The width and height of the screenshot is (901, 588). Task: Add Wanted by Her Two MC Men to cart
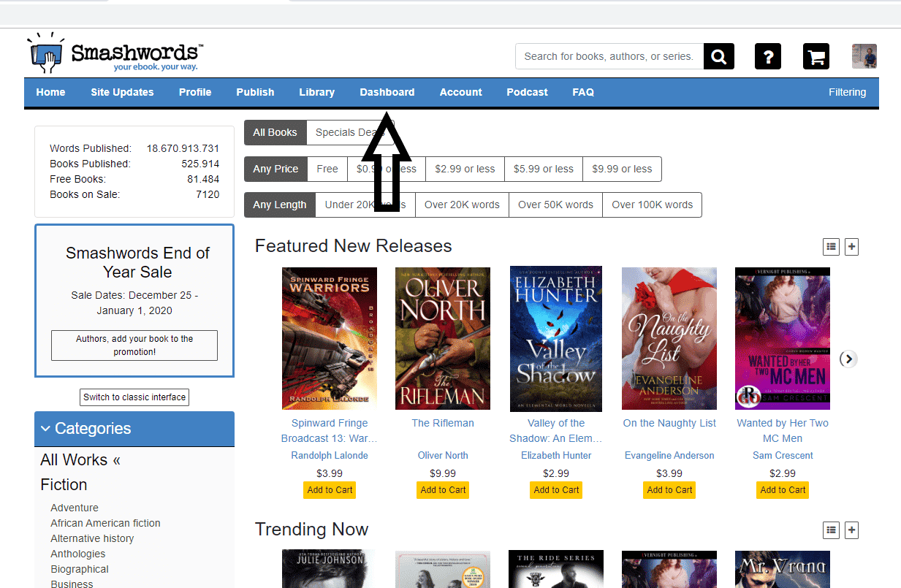click(783, 490)
